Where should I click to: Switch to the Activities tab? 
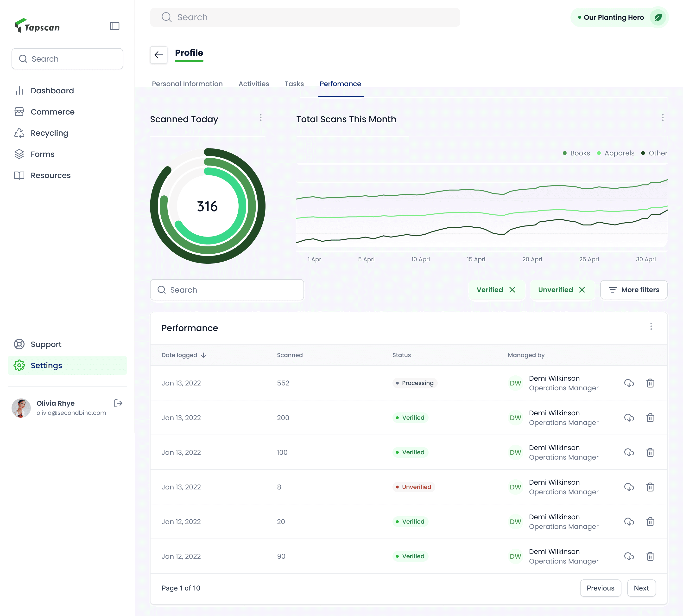[254, 83]
